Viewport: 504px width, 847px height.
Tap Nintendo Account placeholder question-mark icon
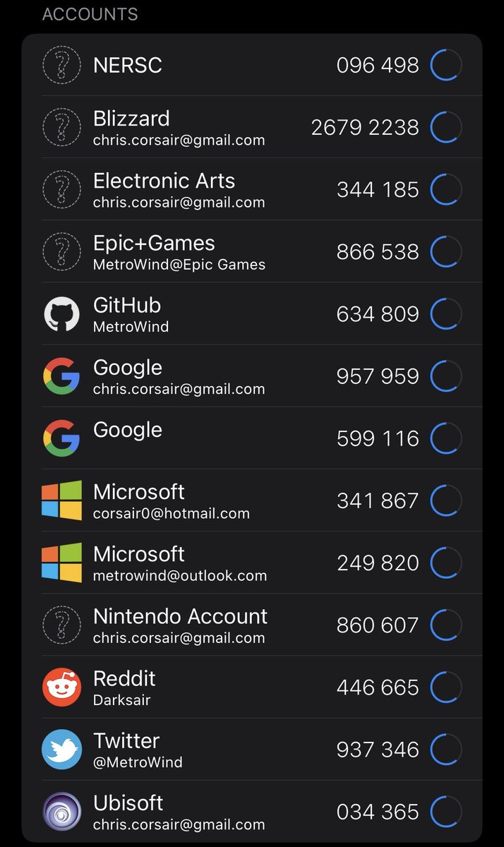(x=62, y=625)
